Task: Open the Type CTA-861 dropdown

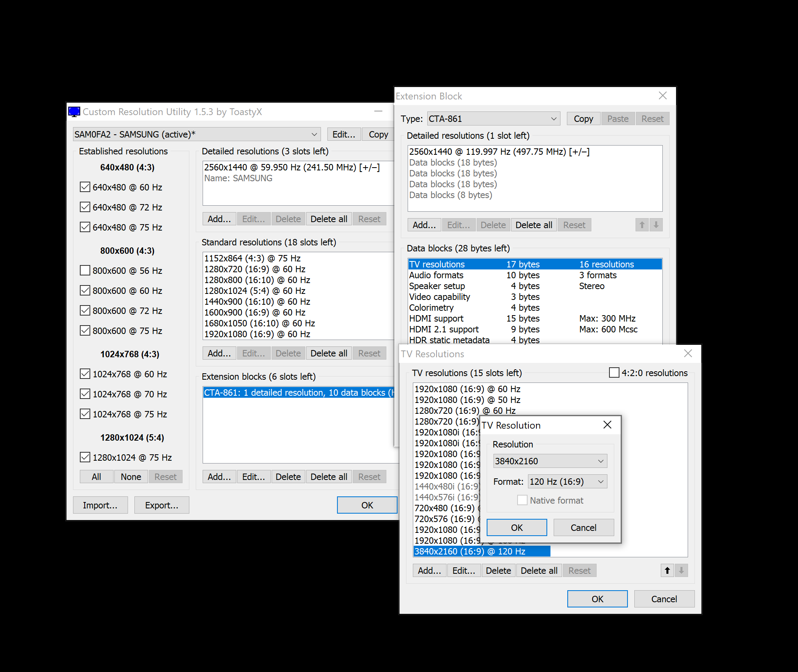Action: (x=493, y=119)
